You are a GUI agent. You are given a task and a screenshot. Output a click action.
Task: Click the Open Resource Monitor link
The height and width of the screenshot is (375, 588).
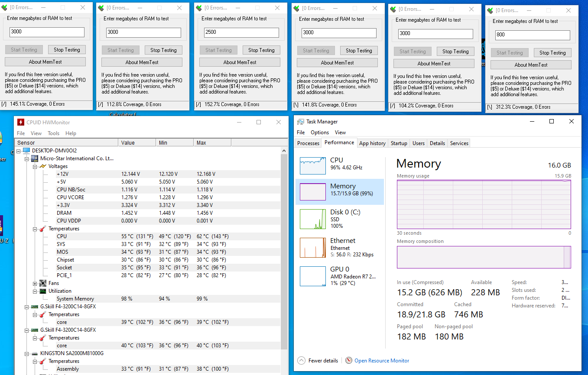(x=382, y=361)
